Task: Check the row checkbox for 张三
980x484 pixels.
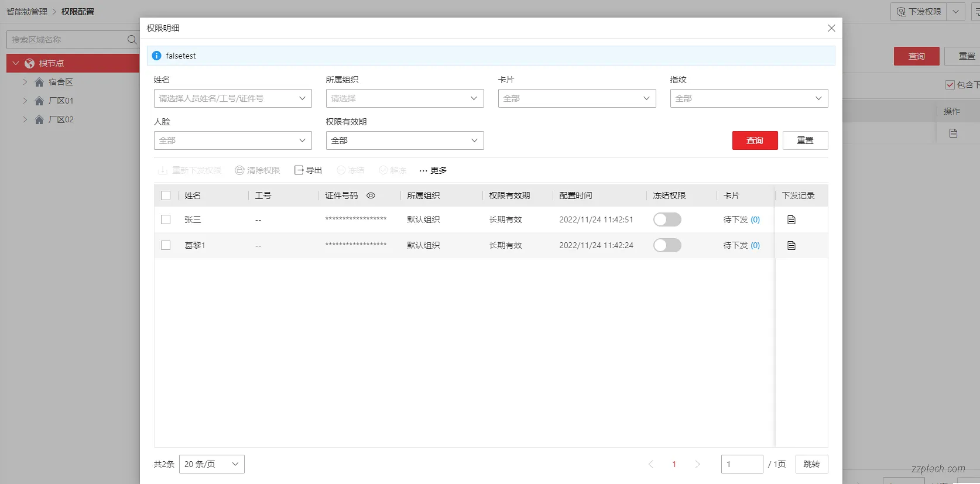Action: [166, 219]
